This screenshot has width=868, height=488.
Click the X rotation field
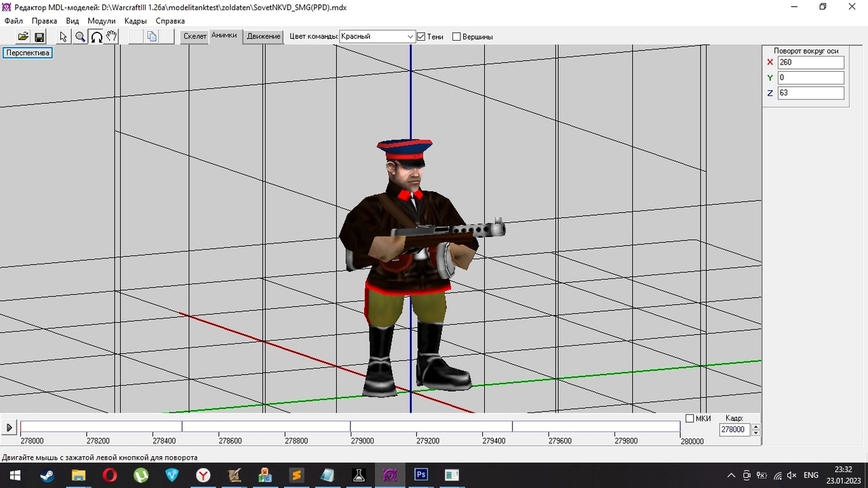pyautogui.click(x=811, y=62)
